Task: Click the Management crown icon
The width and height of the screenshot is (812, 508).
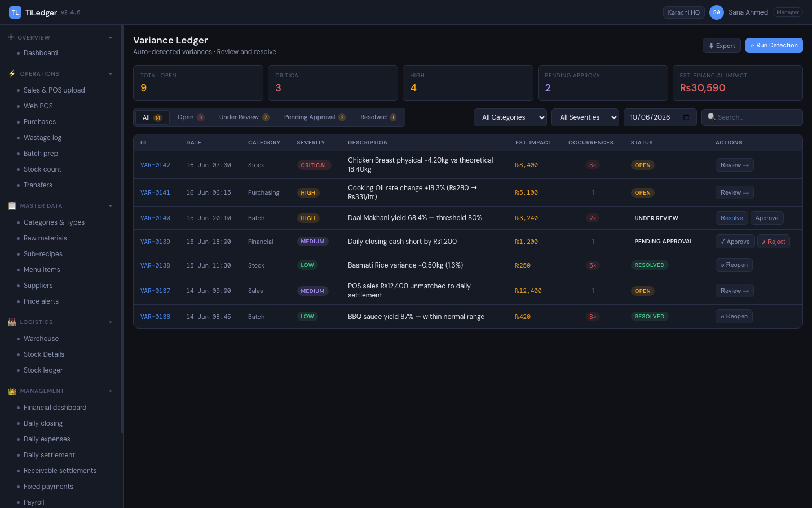Action: 12,391
